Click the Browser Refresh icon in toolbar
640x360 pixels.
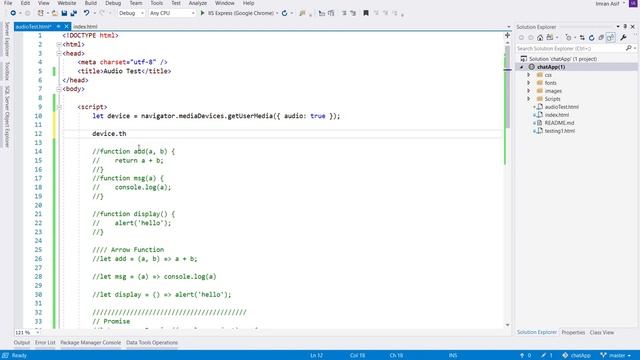[x=284, y=13]
